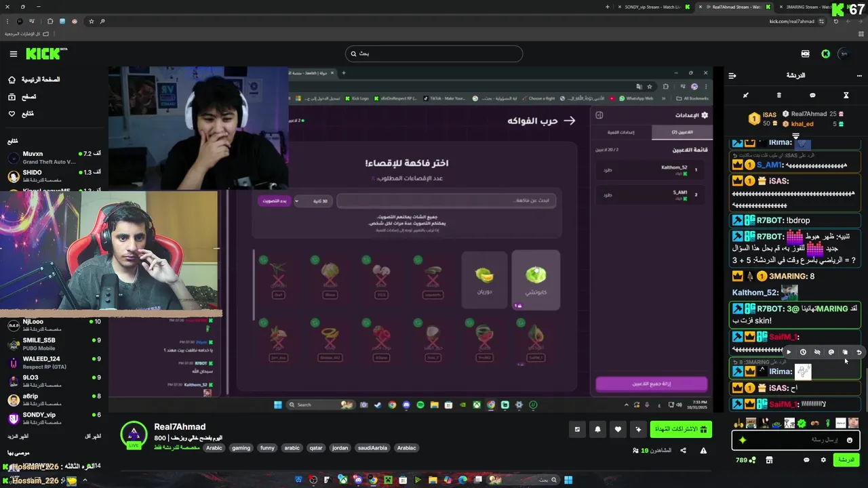Open Muvxn channel in sidebar

point(54,158)
